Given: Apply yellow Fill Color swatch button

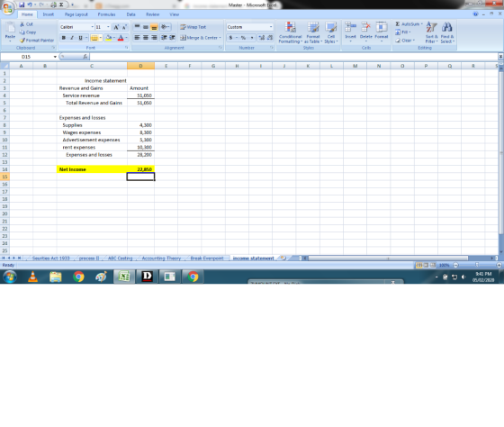Looking at the screenshot, I should click(x=108, y=38).
